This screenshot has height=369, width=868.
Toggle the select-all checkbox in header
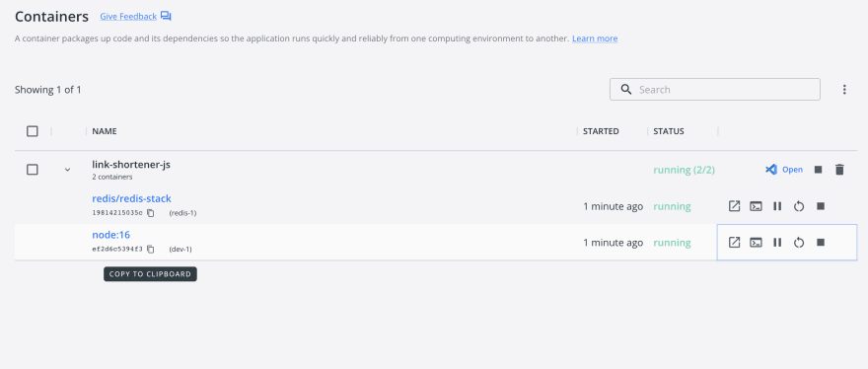click(33, 131)
